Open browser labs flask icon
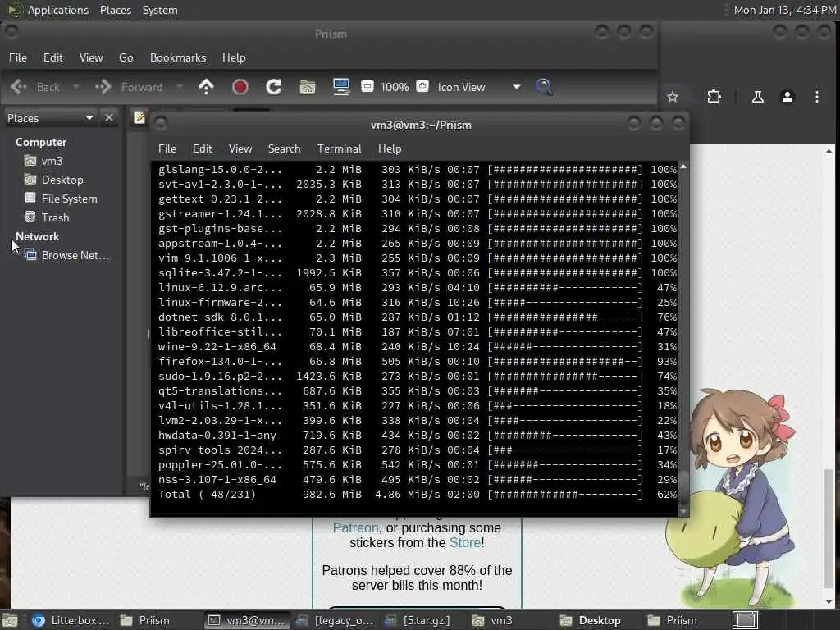Image resolution: width=840 pixels, height=630 pixels. pos(757,97)
